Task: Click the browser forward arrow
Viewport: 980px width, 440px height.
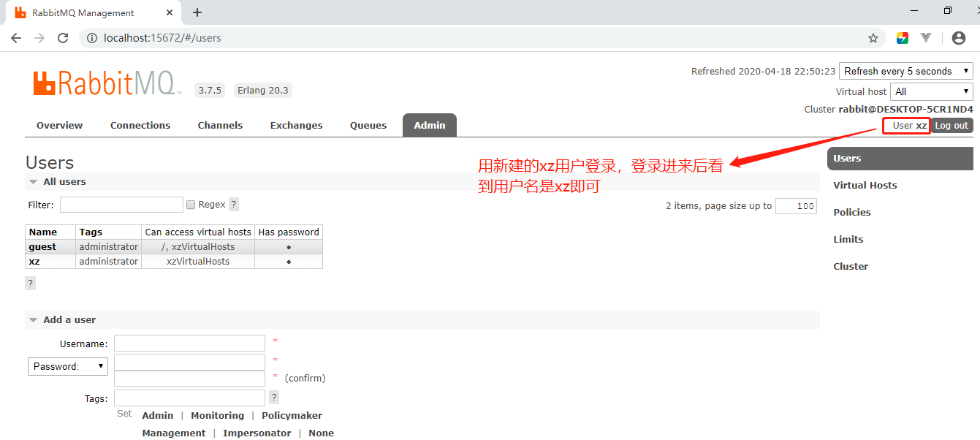Action: (x=39, y=38)
